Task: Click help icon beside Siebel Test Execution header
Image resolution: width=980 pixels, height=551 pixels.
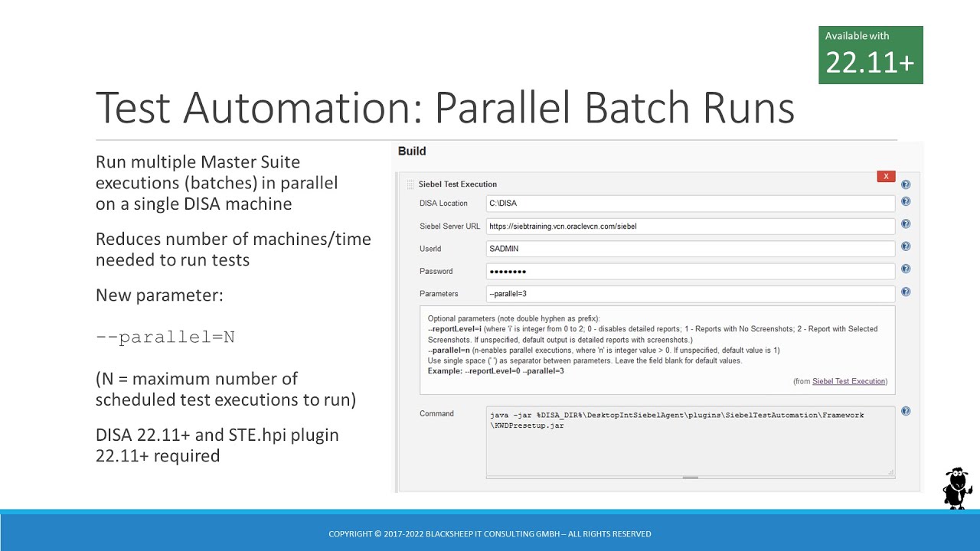Action: pyautogui.click(x=906, y=184)
